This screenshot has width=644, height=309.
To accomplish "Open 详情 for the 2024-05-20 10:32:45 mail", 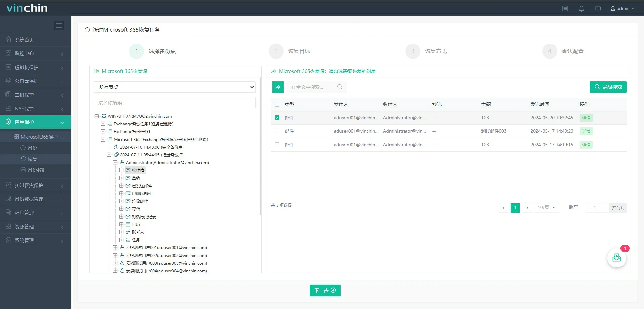I will tap(586, 118).
